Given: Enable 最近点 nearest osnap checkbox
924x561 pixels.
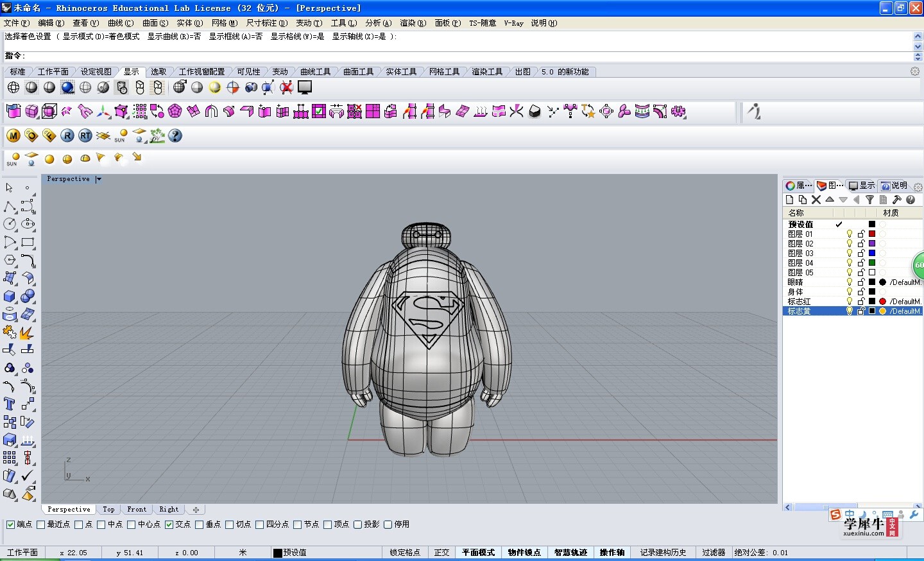Looking at the screenshot, I should [x=41, y=524].
